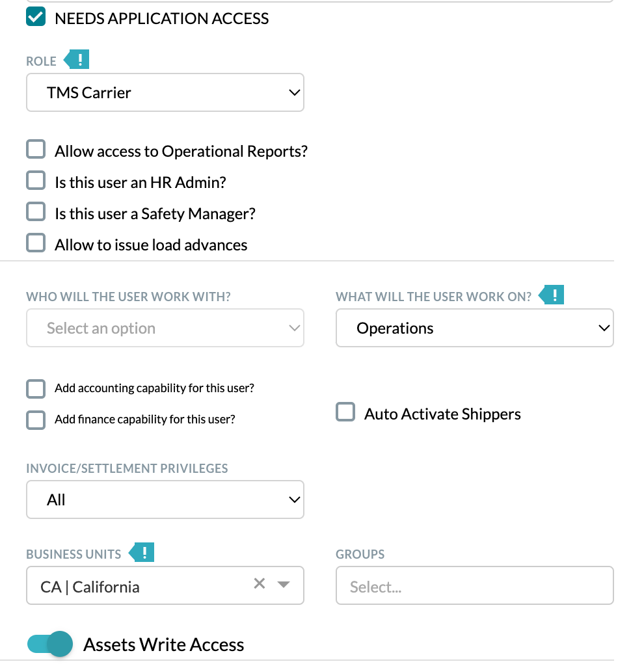
Task: Click the Invoice/Settlement Privileges heading
Action: click(x=127, y=468)
